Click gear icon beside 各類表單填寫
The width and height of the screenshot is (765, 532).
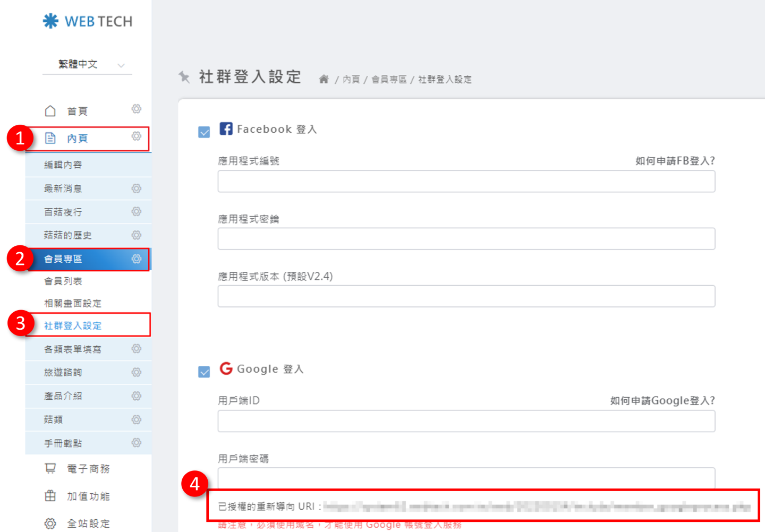137,349
